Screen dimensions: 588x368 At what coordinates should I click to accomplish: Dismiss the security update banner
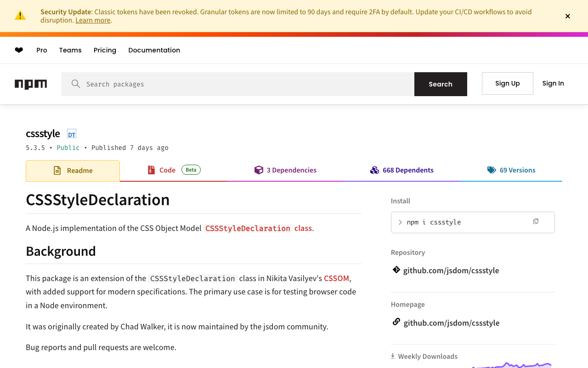pos(568,16)
